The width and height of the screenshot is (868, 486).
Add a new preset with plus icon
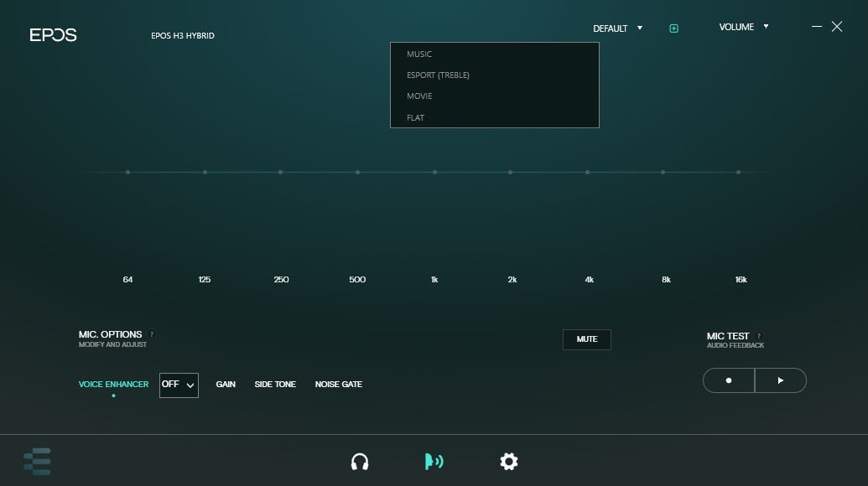tap(673, 28)
